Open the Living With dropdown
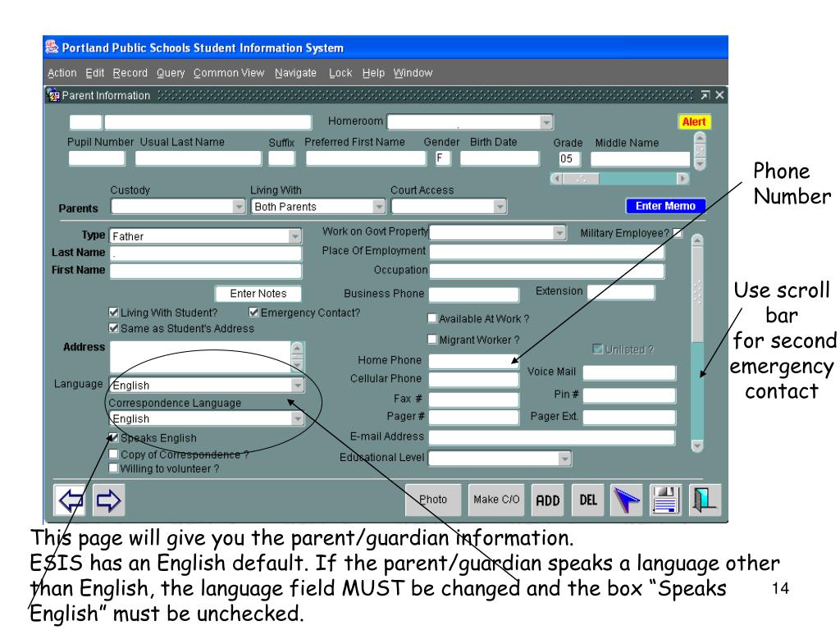This screenshot has width=840, height=630. click(x=379, y=207)
